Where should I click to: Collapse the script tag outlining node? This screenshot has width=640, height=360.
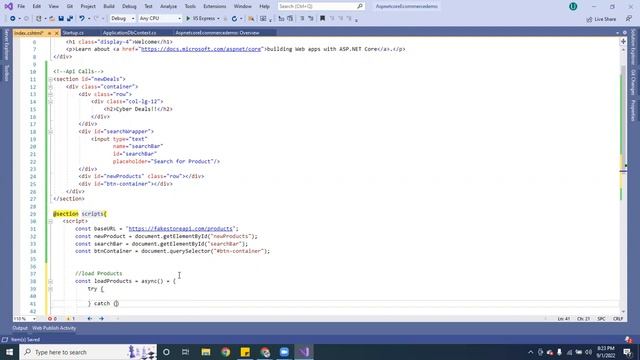50,221
